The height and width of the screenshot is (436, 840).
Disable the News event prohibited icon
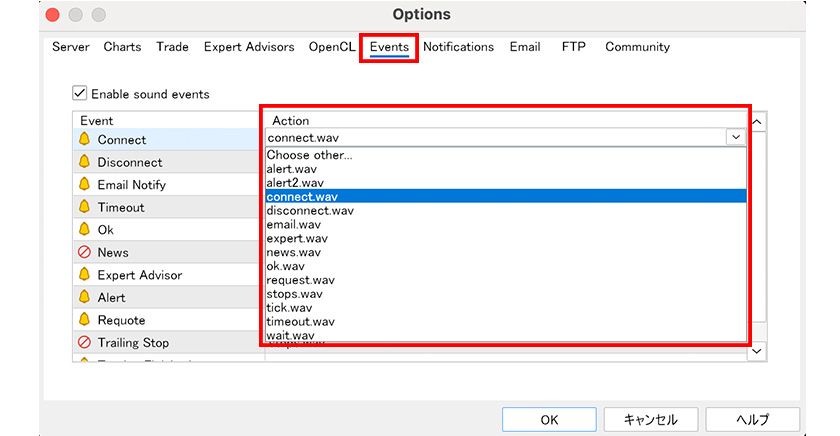pyautogui.click(x=84, y=252)
